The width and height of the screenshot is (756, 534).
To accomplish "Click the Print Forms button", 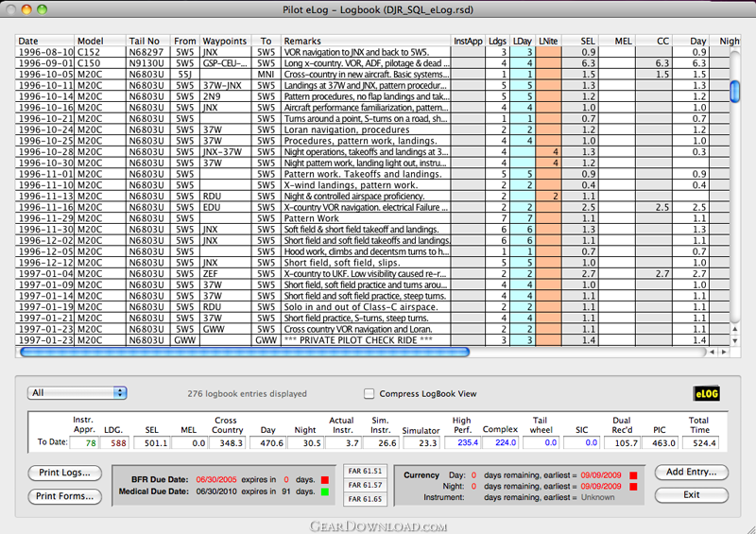I will tap(64, 496).
